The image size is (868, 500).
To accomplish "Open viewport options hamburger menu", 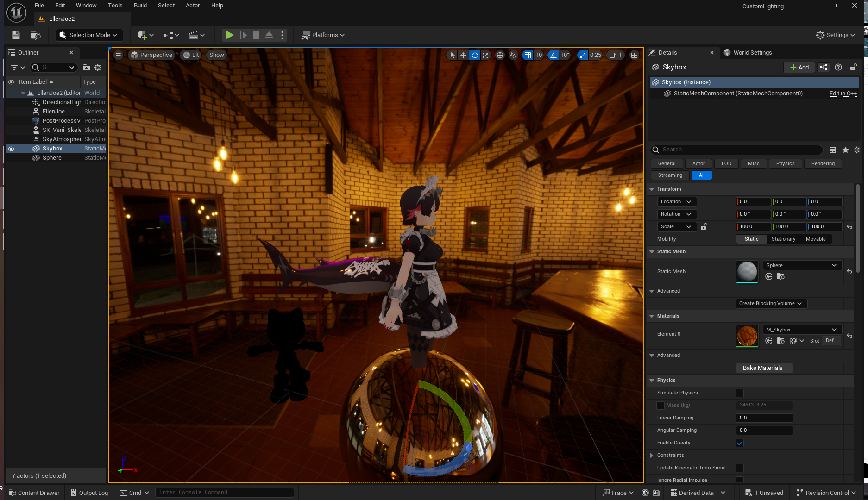I will click(119, 55).
